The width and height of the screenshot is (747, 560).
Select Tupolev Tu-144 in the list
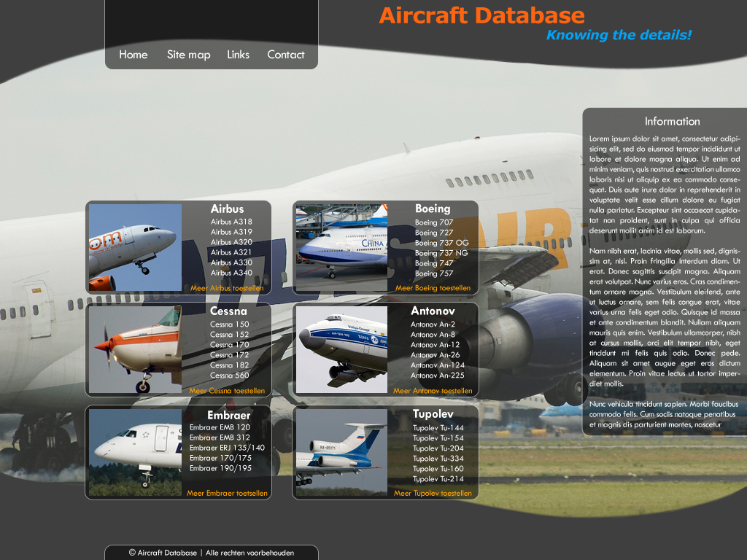[x=438, y=428]
